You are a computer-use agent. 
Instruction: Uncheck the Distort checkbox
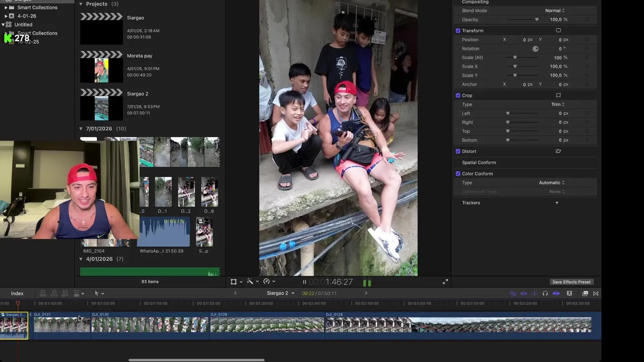458,151
